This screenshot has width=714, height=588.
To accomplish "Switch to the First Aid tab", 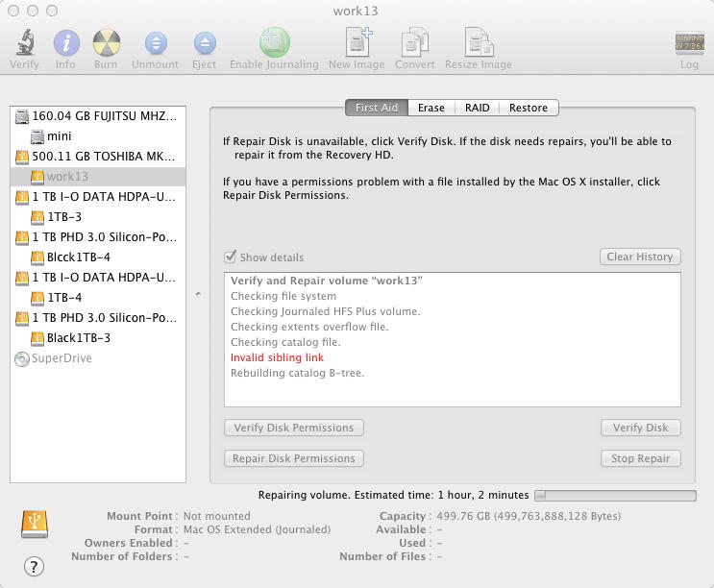I will pos(377,108).
